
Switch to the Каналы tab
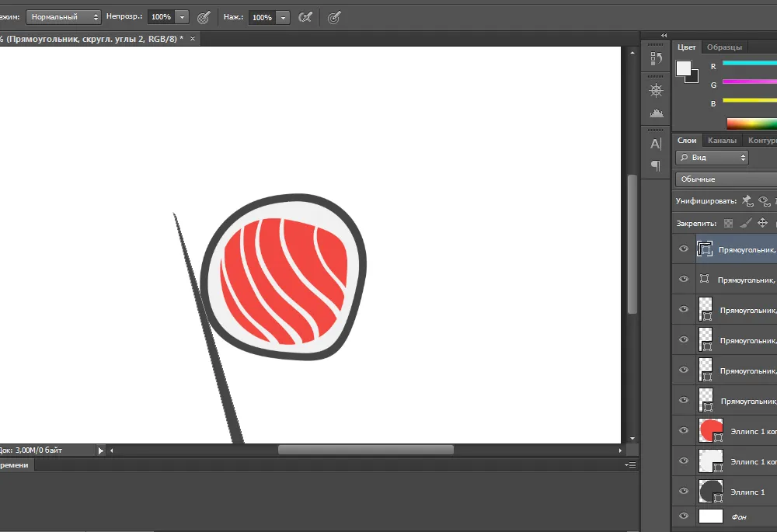[722, 140]
